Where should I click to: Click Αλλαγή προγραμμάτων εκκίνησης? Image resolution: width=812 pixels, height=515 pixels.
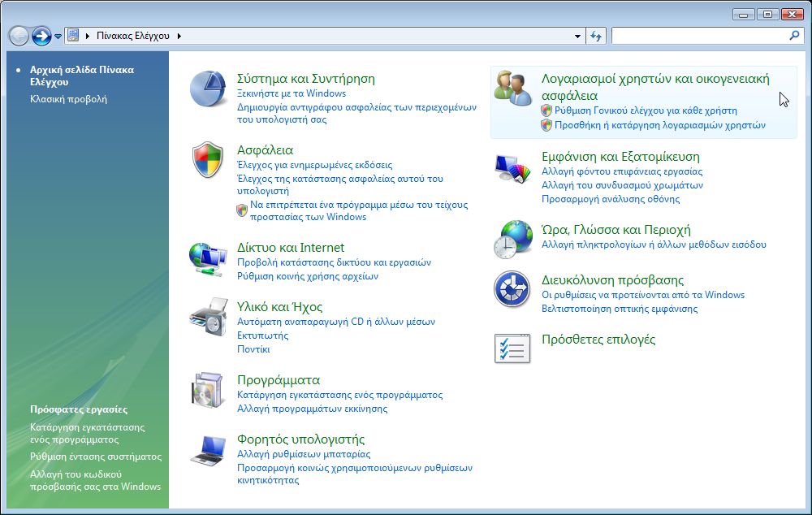click(x=313, y=409)
